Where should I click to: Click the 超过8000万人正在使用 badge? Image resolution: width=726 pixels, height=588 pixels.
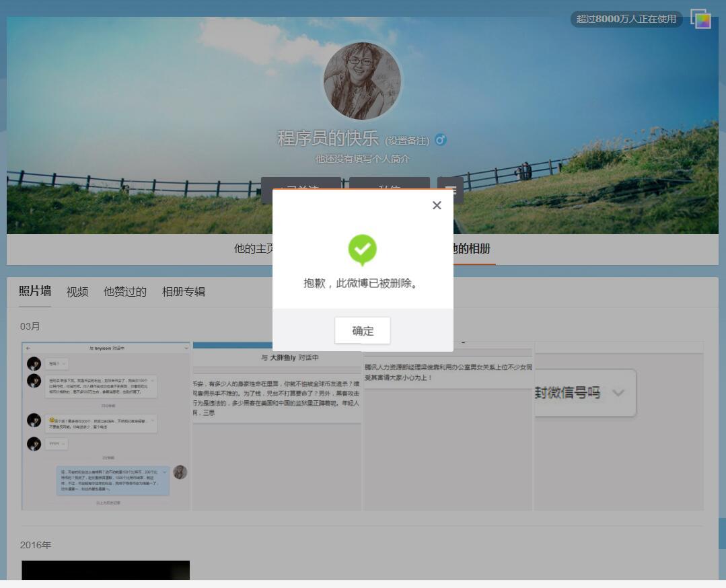[624, 19]
